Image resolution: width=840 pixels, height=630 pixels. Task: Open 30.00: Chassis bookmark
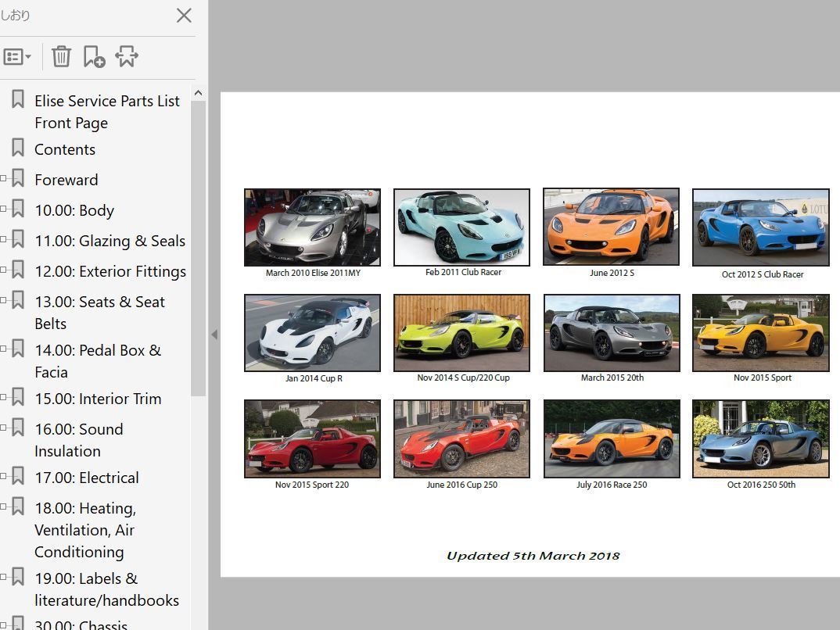pos(81,624)
